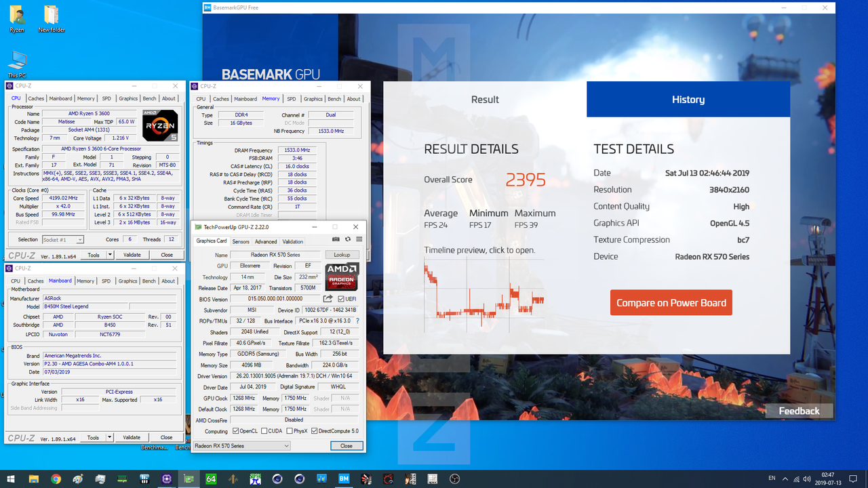This screenshot has height=488, width=868.
Task: Click the GPU-Z refresh icon
Action: [x=348, y=239]
